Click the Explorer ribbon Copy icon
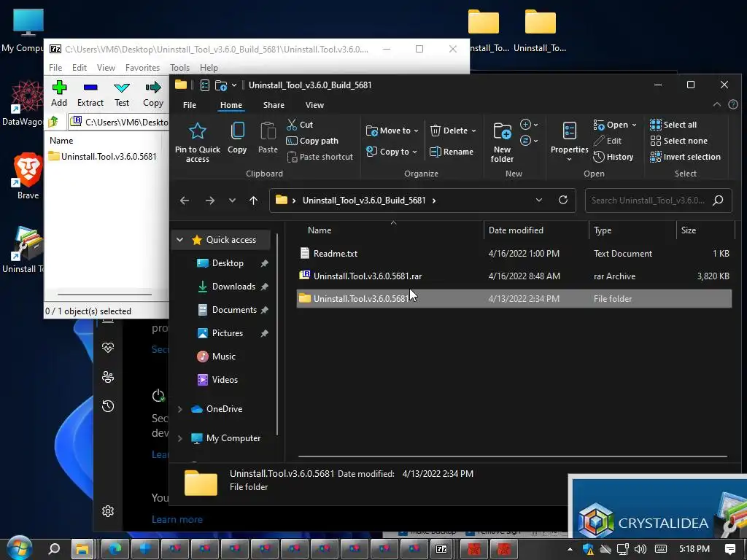This screenshot has width=747, height=560. pos(237,138)
